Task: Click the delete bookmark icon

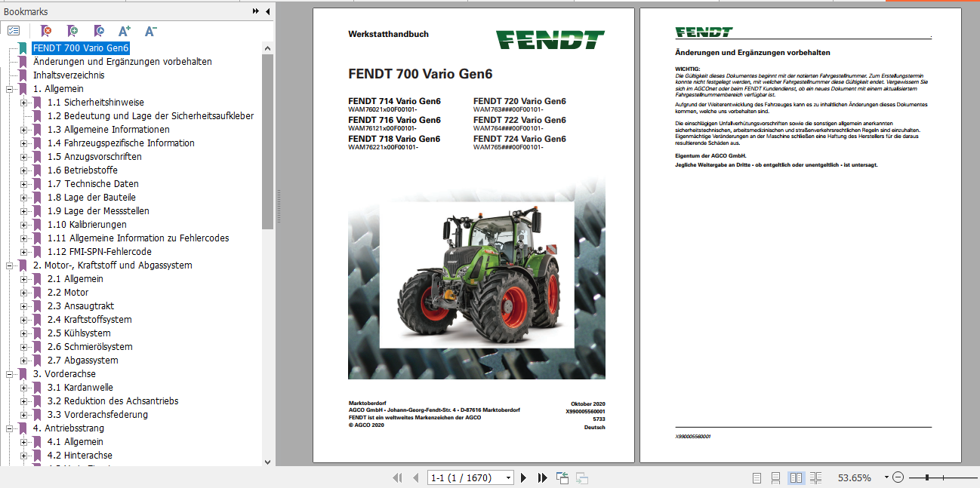Action: [x=45, y=31]
